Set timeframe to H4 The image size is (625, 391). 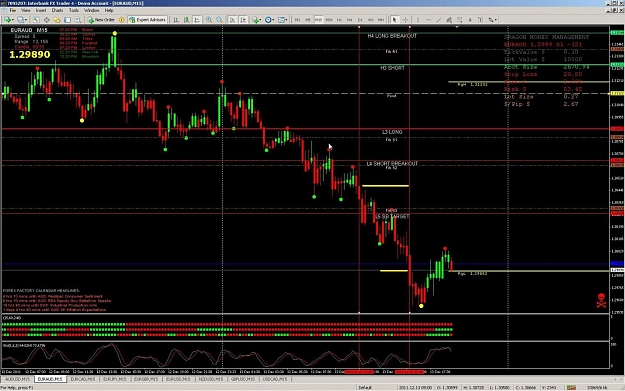coord(350,20)
